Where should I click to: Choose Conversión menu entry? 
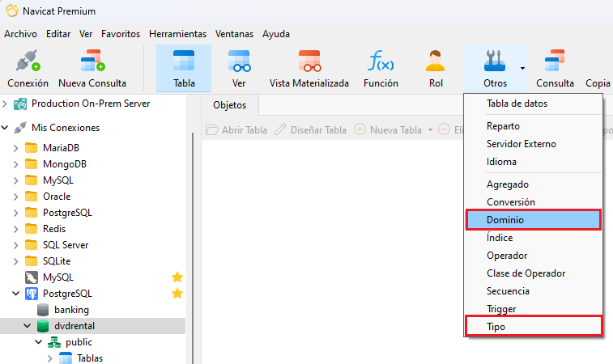click(534, 202)
